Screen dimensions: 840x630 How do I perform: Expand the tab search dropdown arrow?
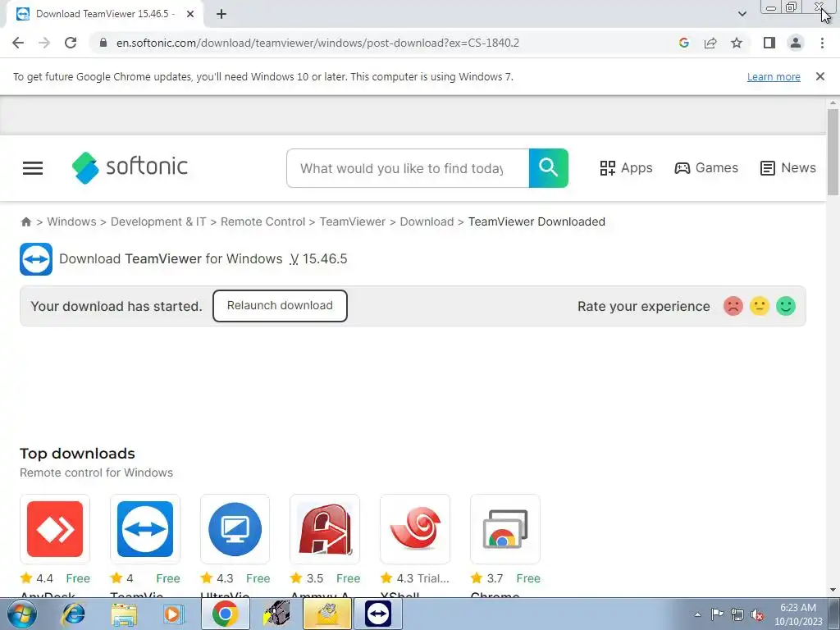(742, 14)
